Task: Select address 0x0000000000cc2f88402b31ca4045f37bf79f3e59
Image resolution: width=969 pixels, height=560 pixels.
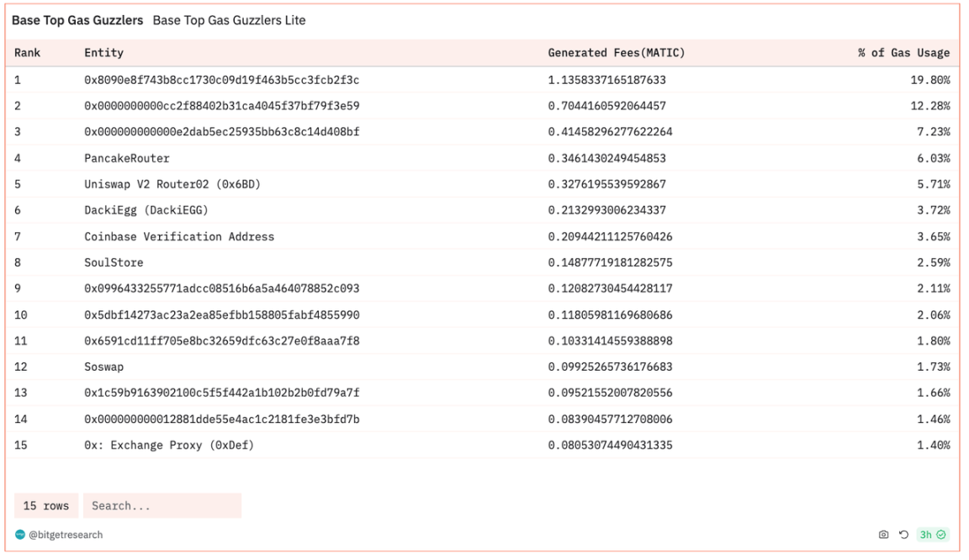Action: coord(222,106)
